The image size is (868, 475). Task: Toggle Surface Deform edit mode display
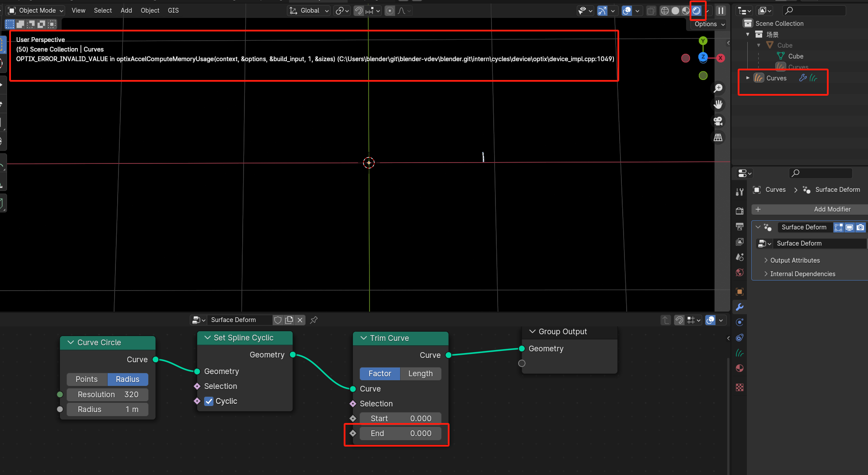[x=838, y=227]
